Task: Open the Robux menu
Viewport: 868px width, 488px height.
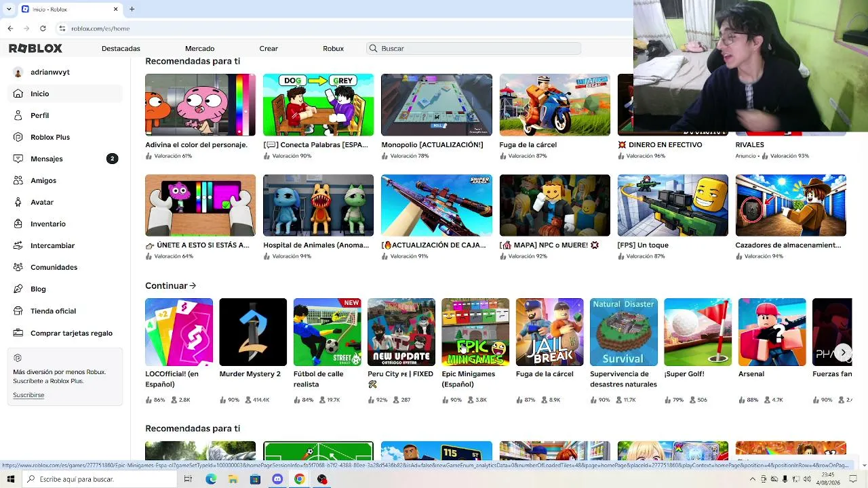Action: 333,49
